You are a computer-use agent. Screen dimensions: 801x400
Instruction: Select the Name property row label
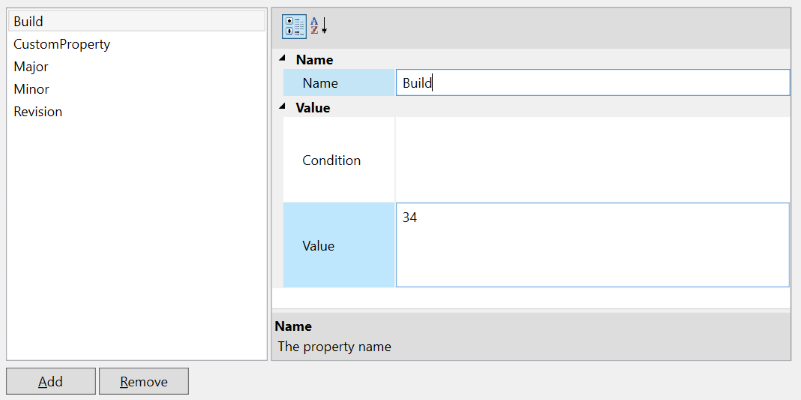click(320, 83)
